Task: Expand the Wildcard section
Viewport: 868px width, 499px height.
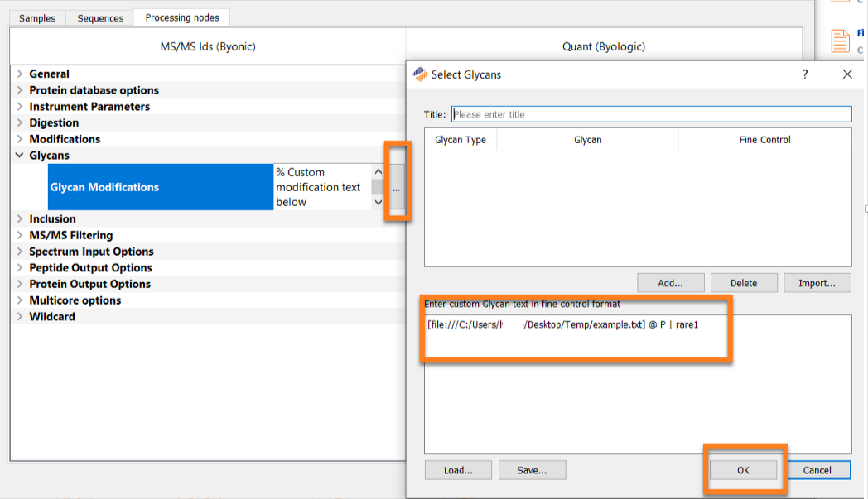Action: [x=20, y=316]
